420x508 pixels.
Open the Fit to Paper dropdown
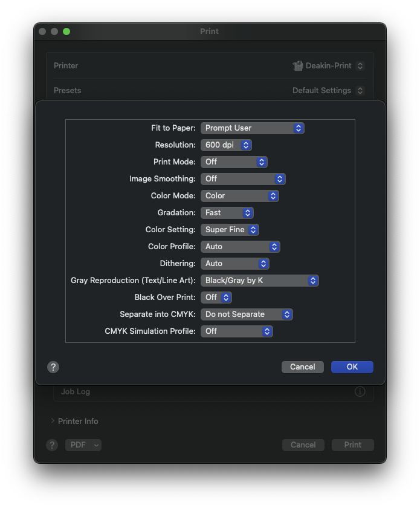[x=253, y=128]
